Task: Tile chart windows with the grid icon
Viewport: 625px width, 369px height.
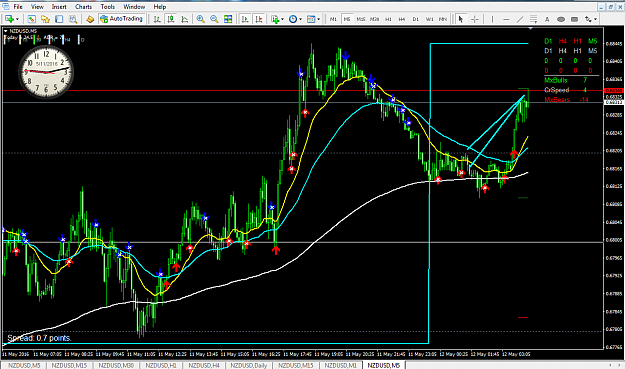Action: point(228,19)
